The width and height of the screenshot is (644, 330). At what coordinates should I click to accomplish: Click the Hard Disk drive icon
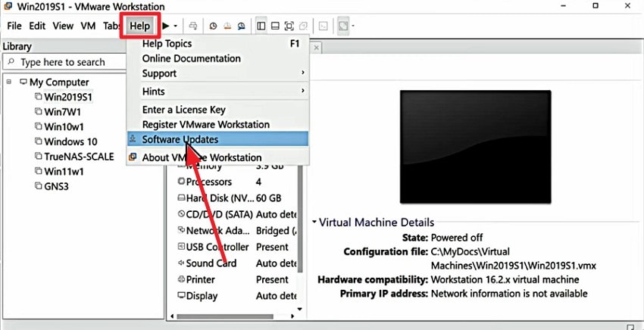click(x=181, y=198)
